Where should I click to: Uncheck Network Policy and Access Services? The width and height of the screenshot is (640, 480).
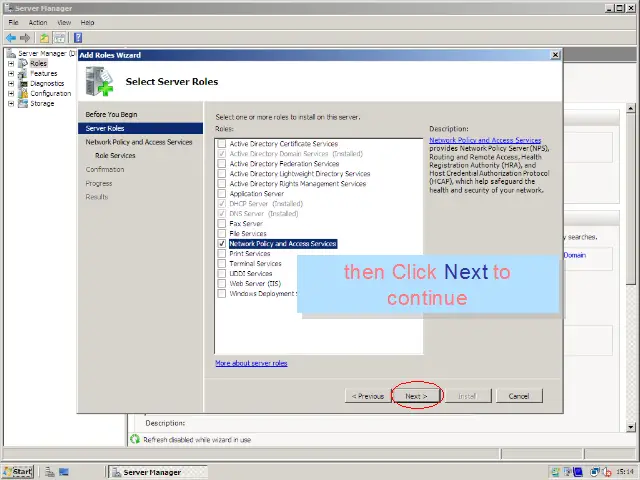[222, 244]
